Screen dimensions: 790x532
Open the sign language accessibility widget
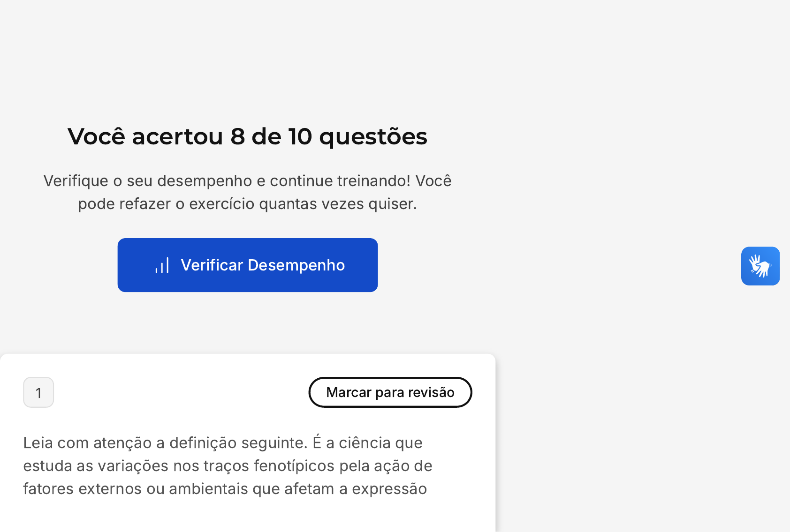pos(760,266)
